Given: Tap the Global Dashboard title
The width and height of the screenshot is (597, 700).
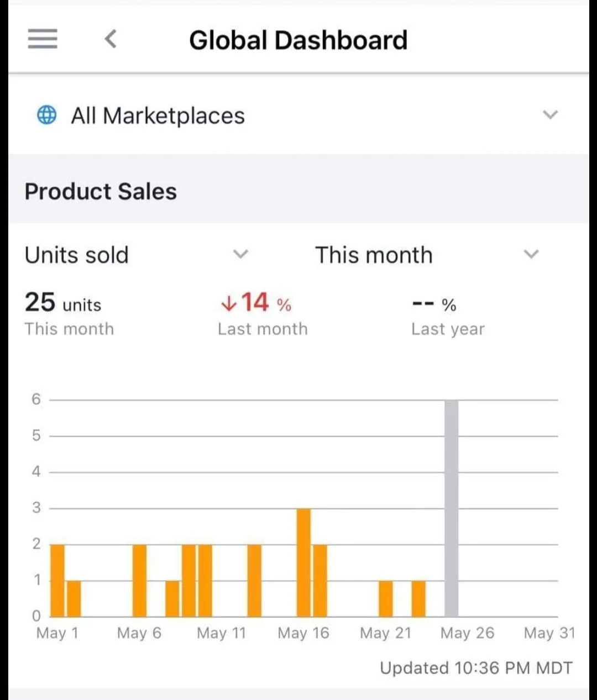Looking at the screenshot, I should coord(298,40).
